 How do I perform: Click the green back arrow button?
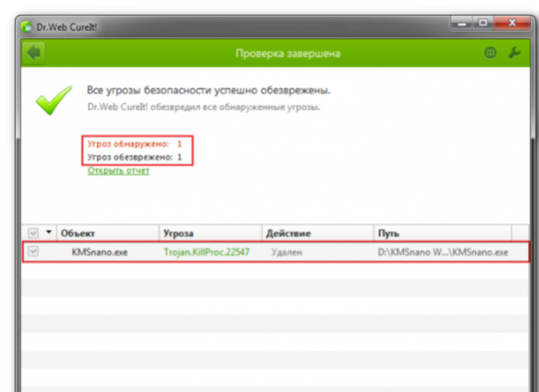[34, 53]
